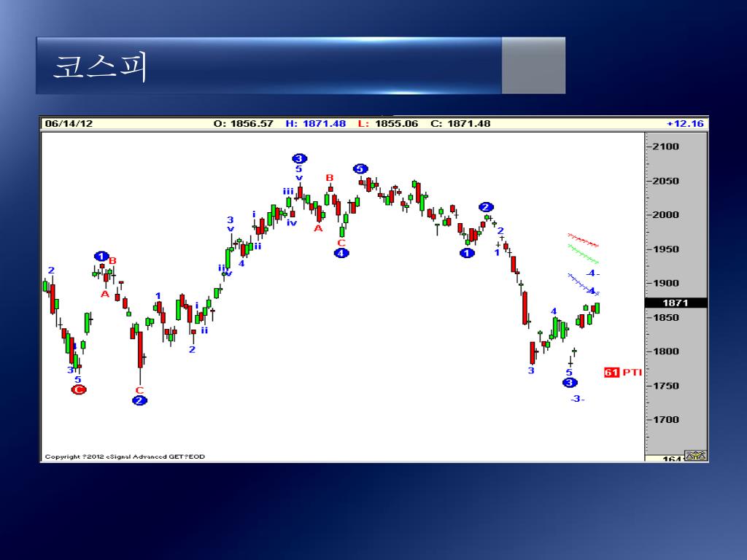Click the eSignal Advanced GET copyright text
The image size is (747, 560).
point(125,456)
